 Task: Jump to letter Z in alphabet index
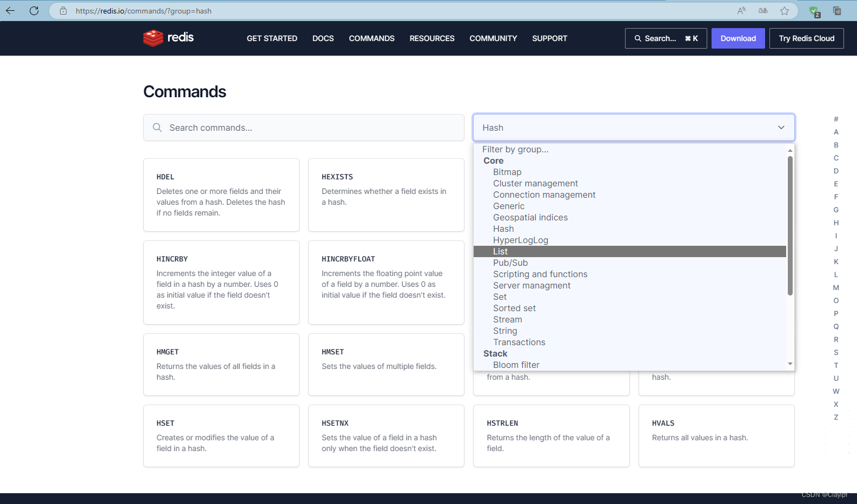pos(836,417)
